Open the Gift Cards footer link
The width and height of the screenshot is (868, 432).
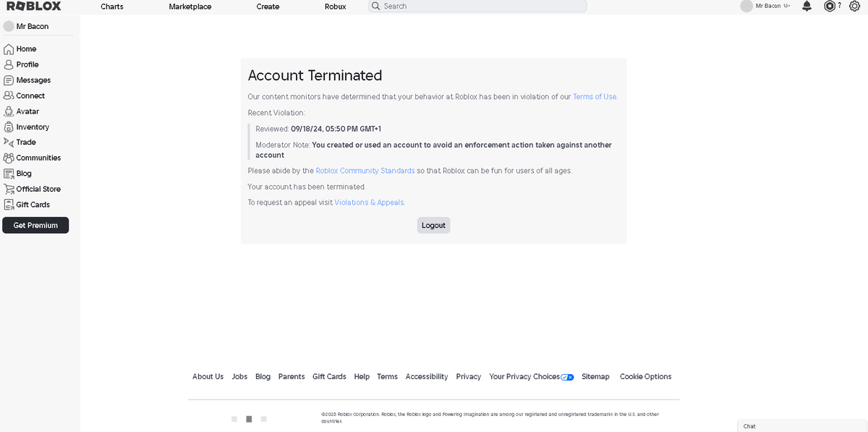tap(329, 377)
